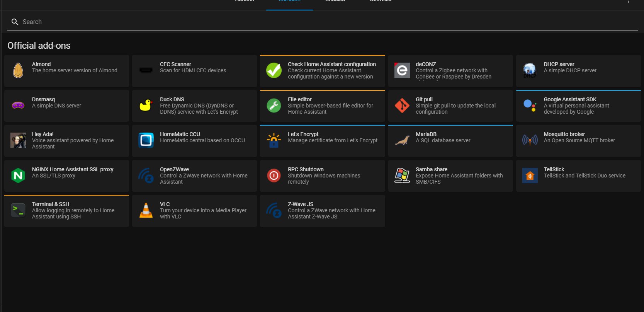Click the 'Official add-ons' heading

tap(39, 46)
